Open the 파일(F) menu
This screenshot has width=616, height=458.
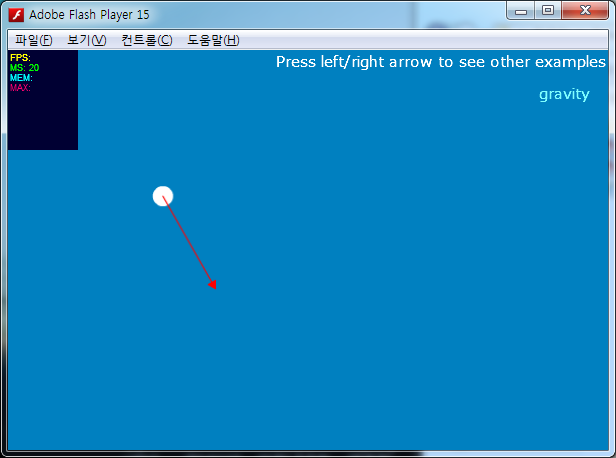(x=34, y=40)
